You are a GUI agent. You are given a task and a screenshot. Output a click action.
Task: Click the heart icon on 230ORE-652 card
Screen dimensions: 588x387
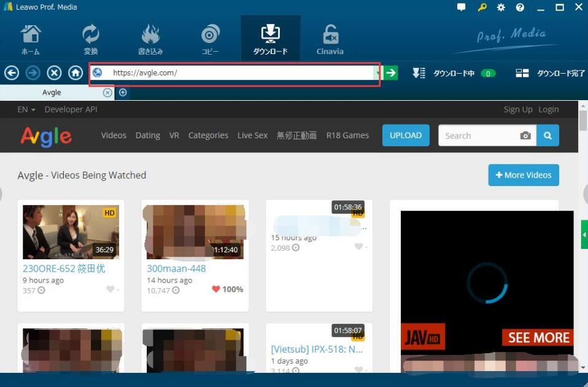point(110,289)
